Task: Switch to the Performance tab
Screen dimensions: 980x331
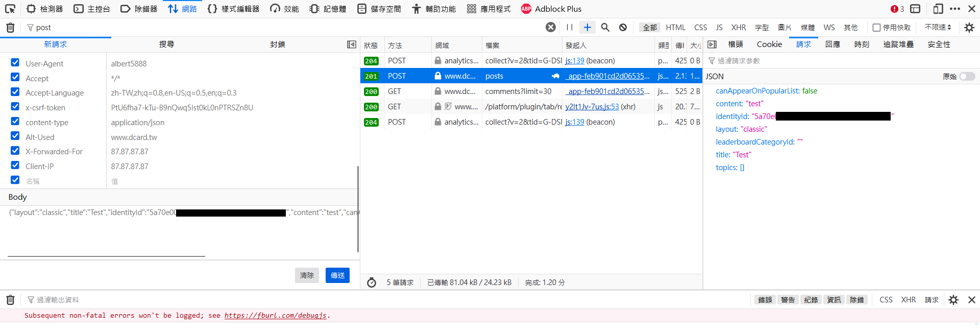Action: pos(285,9)
